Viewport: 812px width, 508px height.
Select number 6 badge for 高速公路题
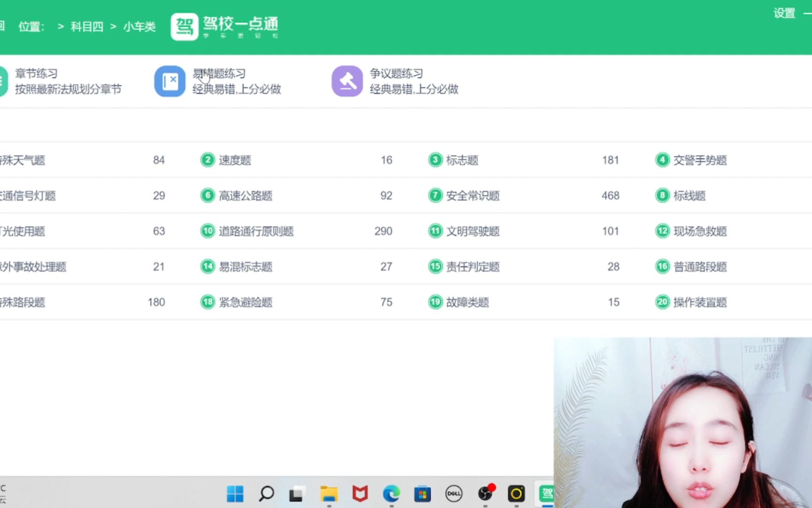tap(208, 195)
